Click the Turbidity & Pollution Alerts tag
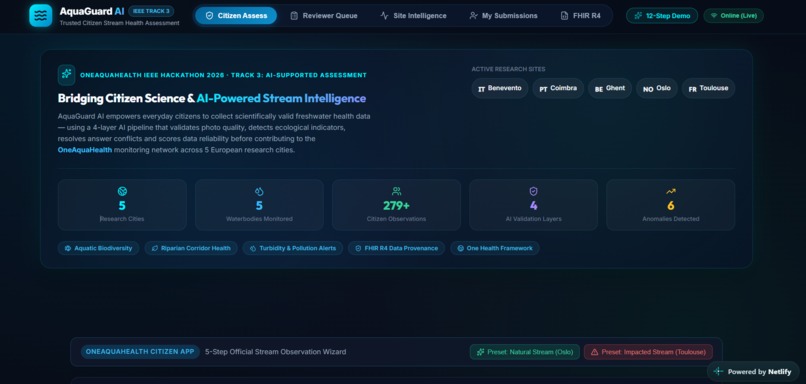806x384 pixels. coord(292,248)
